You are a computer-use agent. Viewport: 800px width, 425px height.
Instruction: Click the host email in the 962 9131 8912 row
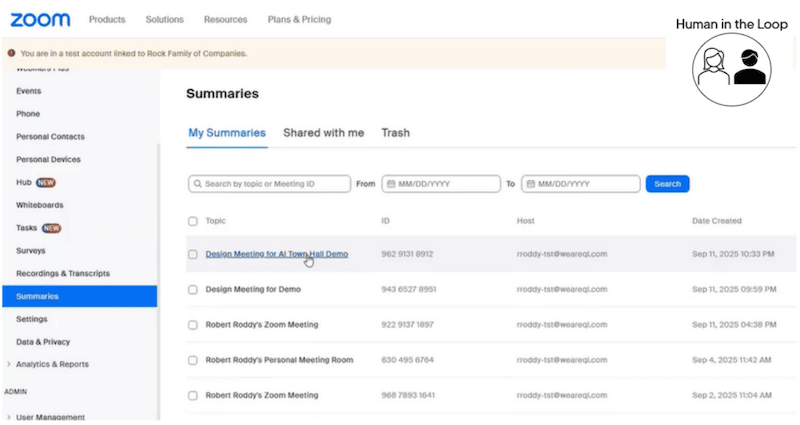[x=562, y=254]
